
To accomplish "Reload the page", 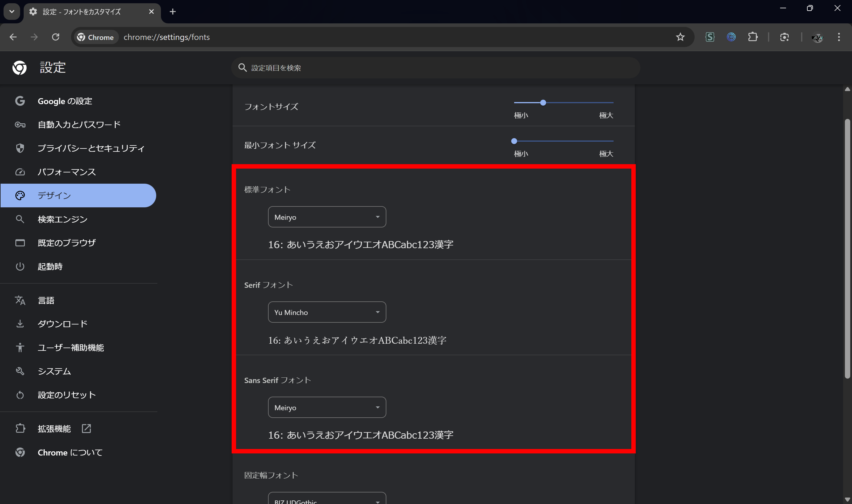I will pyautogui.click(x=56, y=37).
